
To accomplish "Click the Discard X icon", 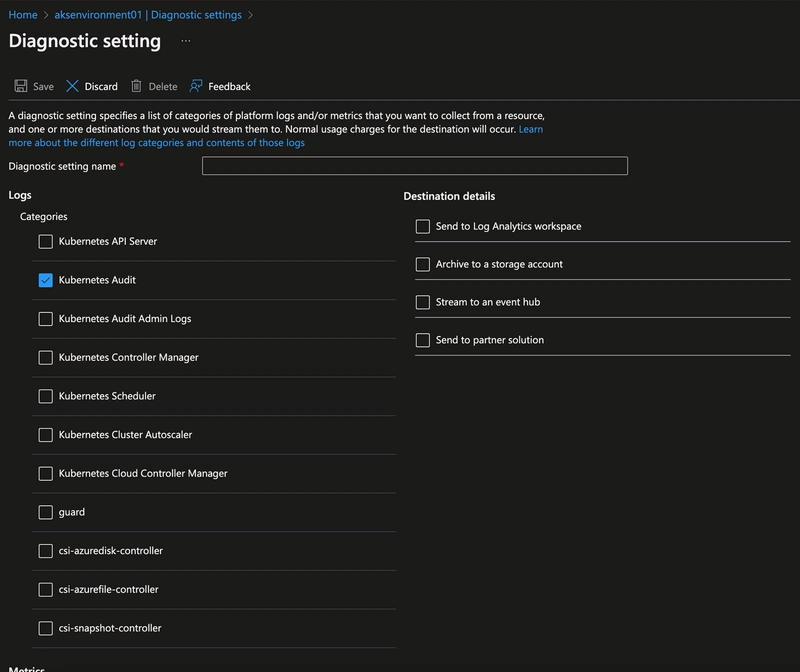I will point(72,86).
